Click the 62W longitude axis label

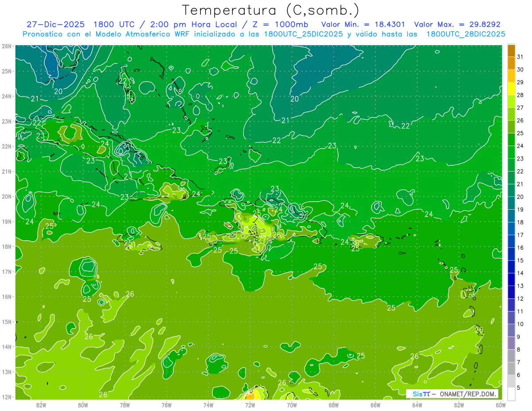point(459,405)
